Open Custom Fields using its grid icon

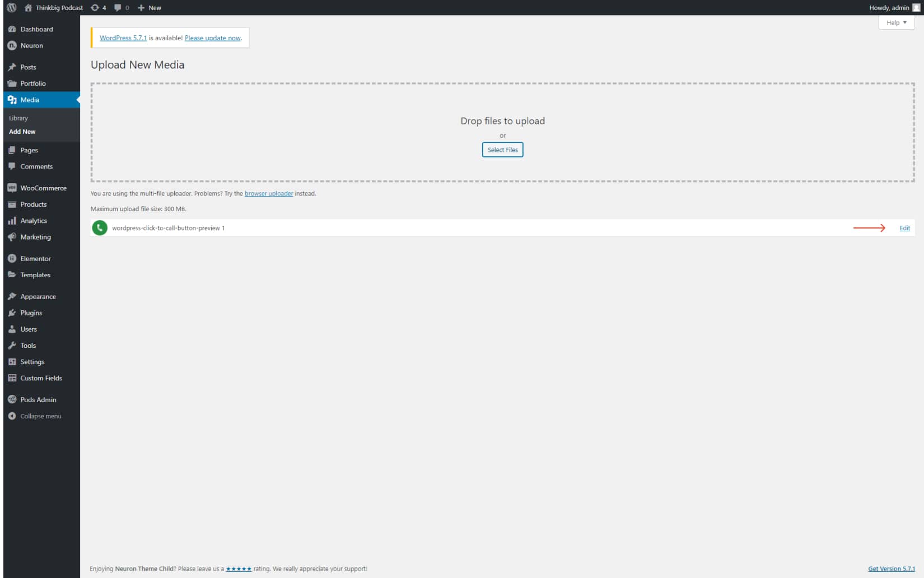click(12, 378)
